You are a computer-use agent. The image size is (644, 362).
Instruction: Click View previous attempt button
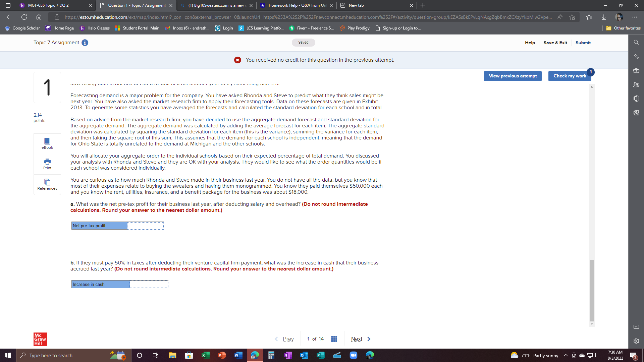[513, 76]
